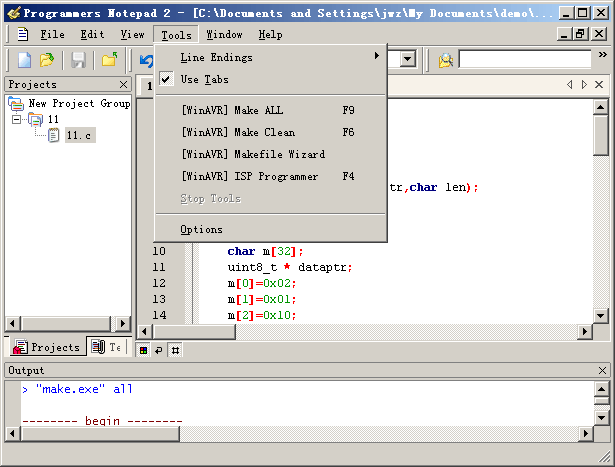Viewport: 615px width, 467px height.
Task: Click the hash symbol icon below editor
Action: coord(174,350)
